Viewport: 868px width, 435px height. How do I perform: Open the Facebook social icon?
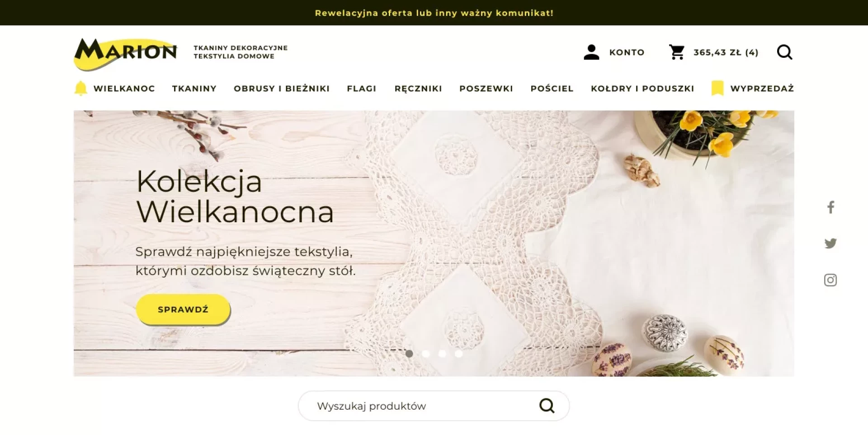[830, 207]
